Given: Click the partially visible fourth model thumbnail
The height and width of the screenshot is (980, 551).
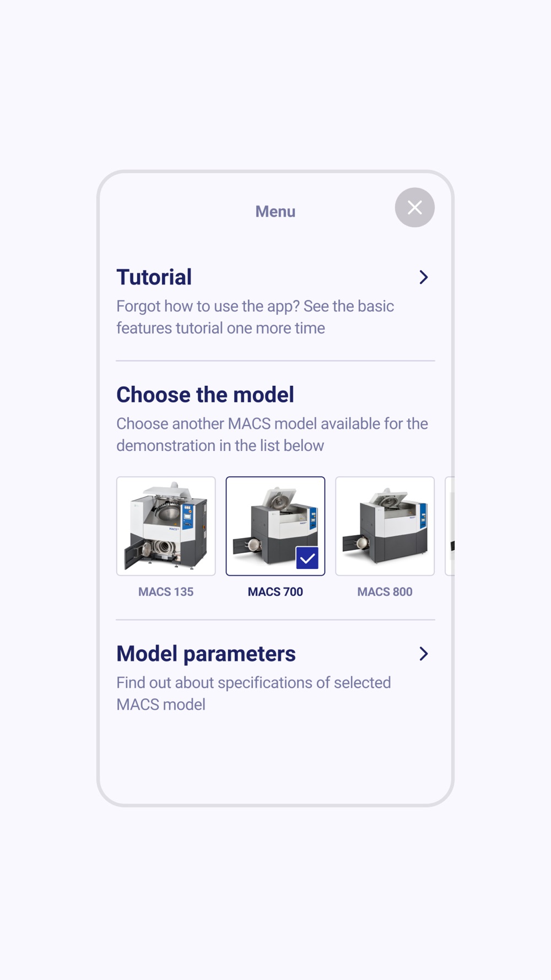Looking at the screenshot, I should [x=450, y=526].
